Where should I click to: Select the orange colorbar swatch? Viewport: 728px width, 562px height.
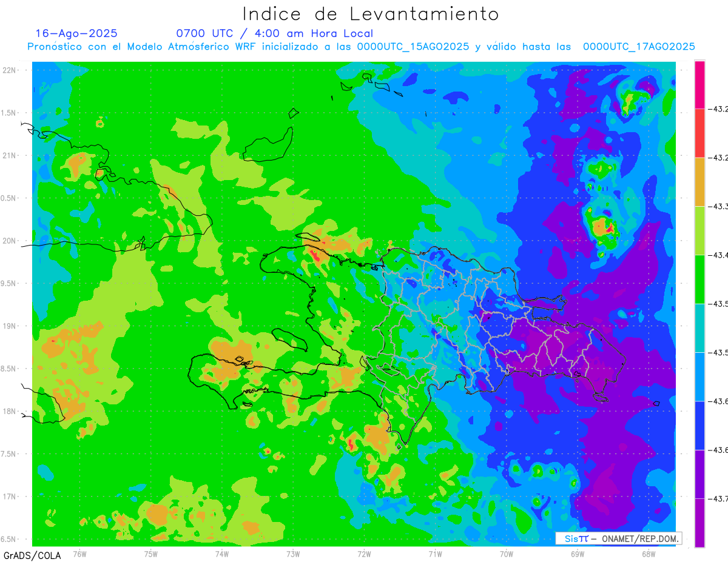[x=699, y=182]
